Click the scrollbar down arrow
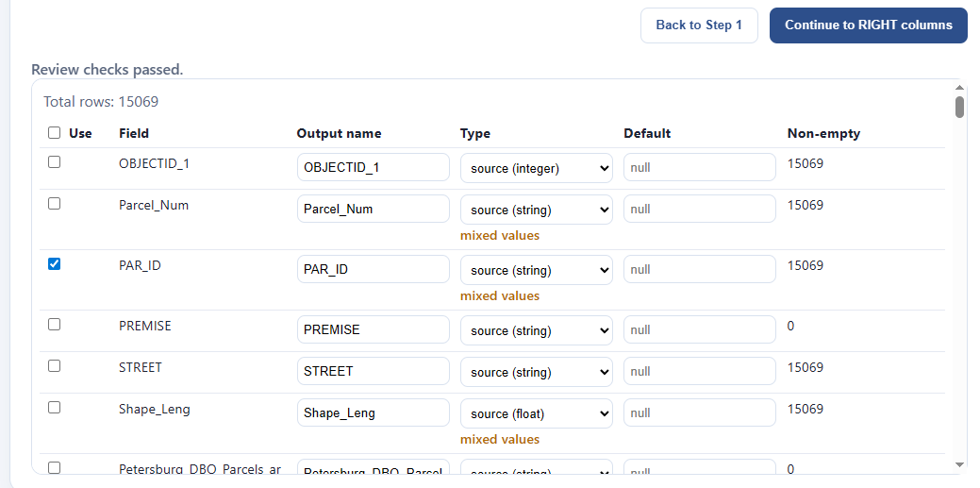Viewport: 980px width, 488px height. [960, 464]
